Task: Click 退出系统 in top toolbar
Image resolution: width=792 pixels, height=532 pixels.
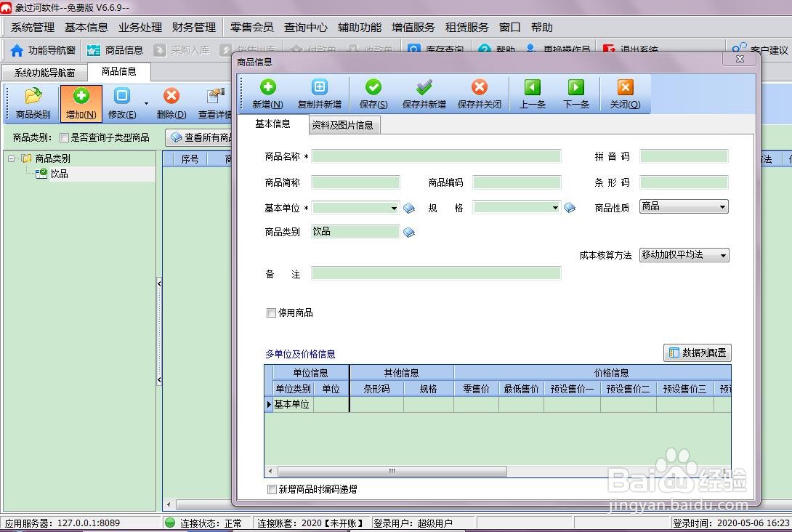Action: (x=631, y=49)
